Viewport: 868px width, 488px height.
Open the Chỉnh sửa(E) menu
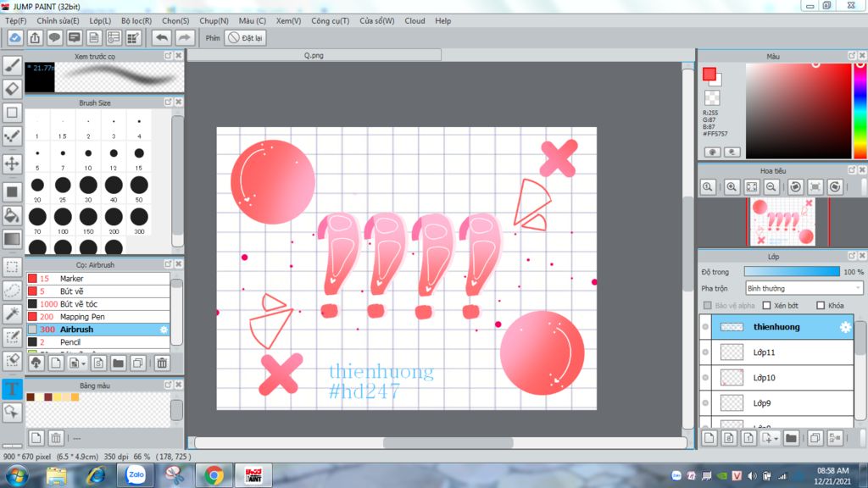(58, 20)
